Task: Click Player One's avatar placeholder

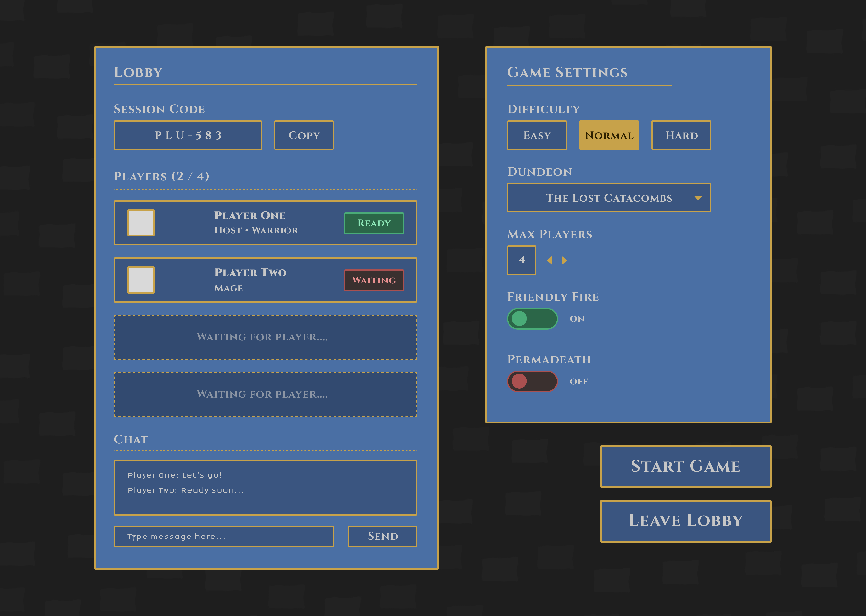Action: pyautogui.click(x=141, y=223)
